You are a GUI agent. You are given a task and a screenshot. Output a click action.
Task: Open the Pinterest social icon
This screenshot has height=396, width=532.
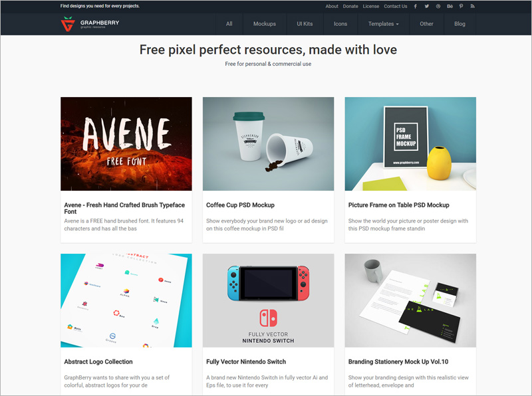tap(461, 6)
